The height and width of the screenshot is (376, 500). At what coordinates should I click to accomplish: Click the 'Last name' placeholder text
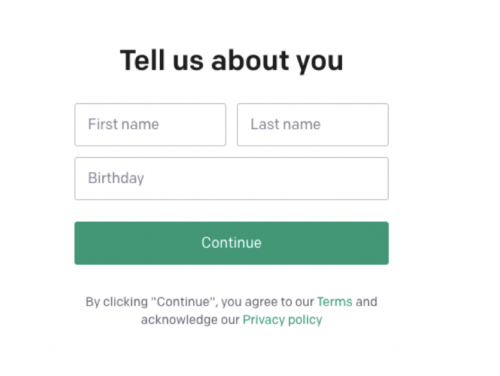(285, 124)
